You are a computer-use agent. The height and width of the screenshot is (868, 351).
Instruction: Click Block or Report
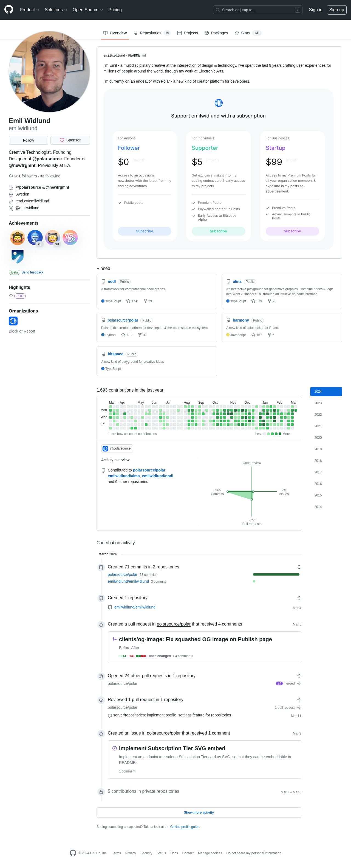pos(22,331)
